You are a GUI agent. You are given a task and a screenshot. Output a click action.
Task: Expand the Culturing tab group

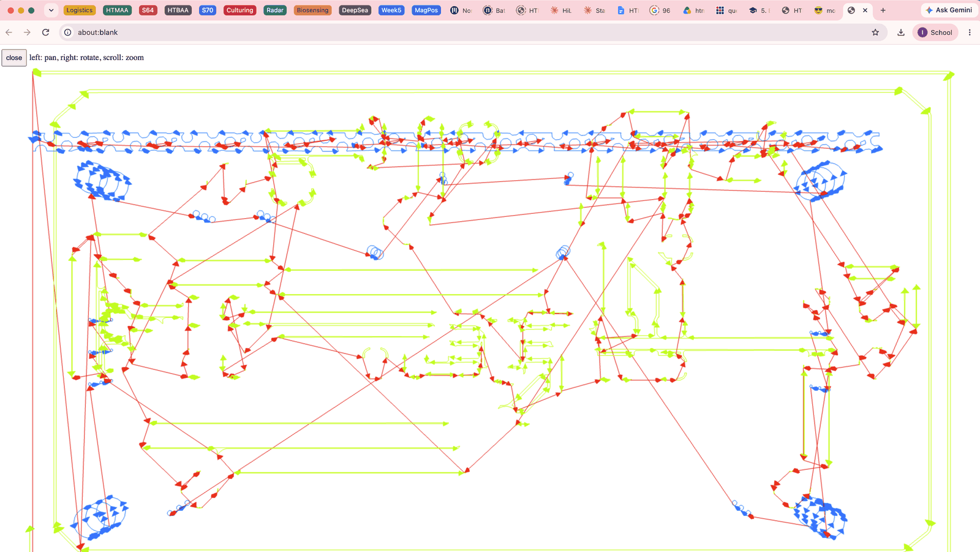pyautogui.click(x=239, y=10)
